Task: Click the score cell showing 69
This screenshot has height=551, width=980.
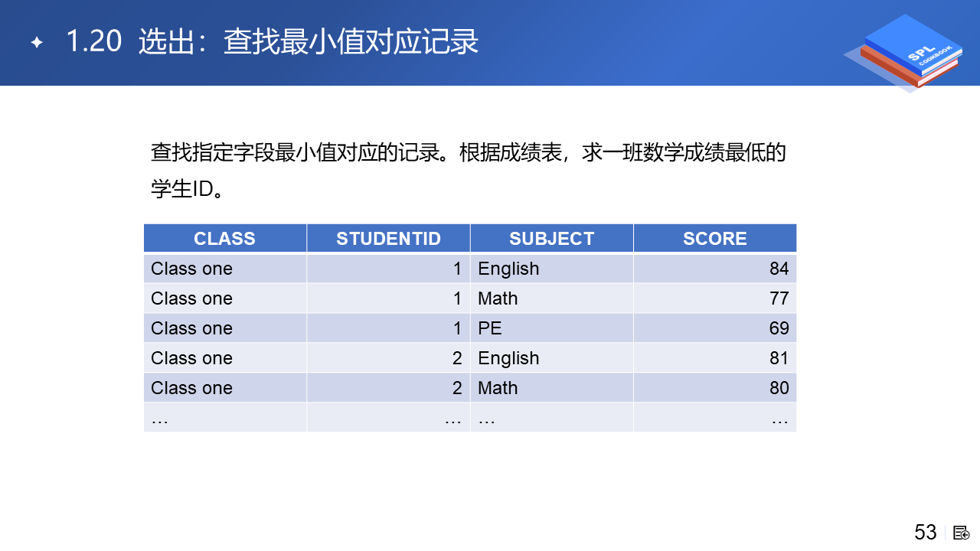Action: tap(715, 328)
